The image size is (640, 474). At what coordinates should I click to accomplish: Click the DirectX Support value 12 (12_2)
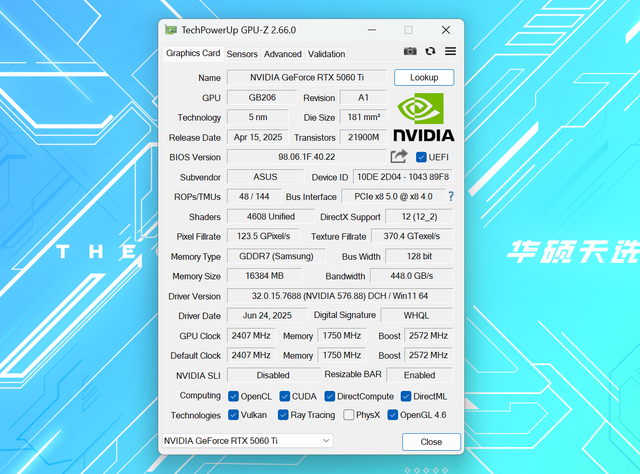pyautogui.click(x=419, y=216)
